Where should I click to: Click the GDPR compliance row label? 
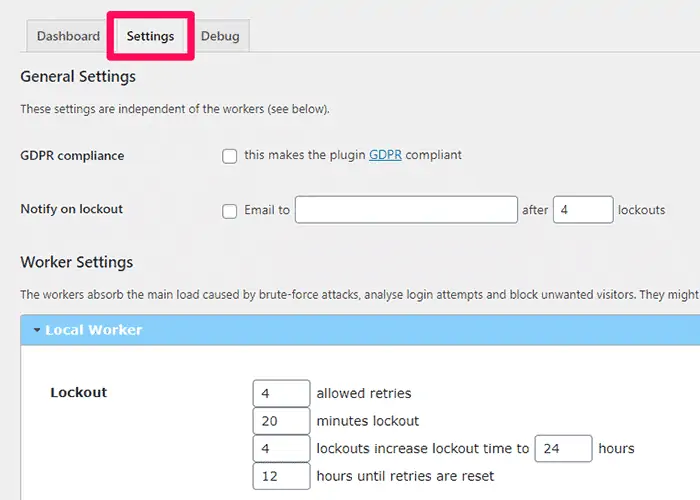72,155
